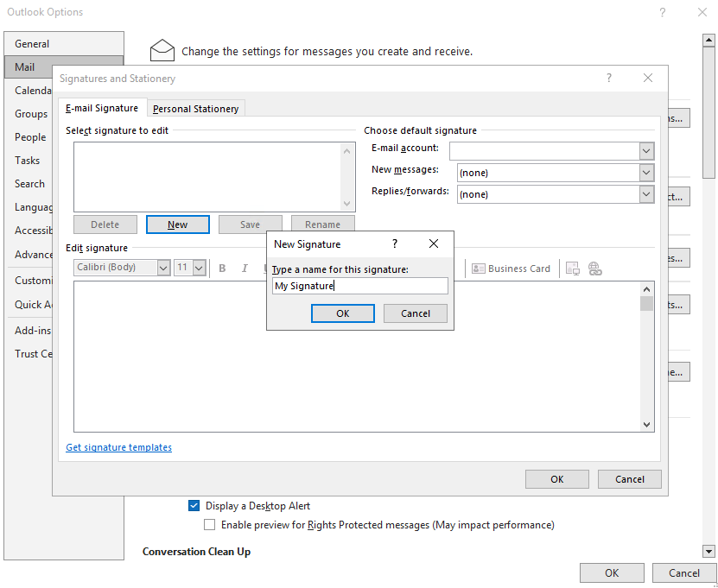718x588 pixels.
Task: Open the E-mail account dropdown
Action: click(646, 150)
